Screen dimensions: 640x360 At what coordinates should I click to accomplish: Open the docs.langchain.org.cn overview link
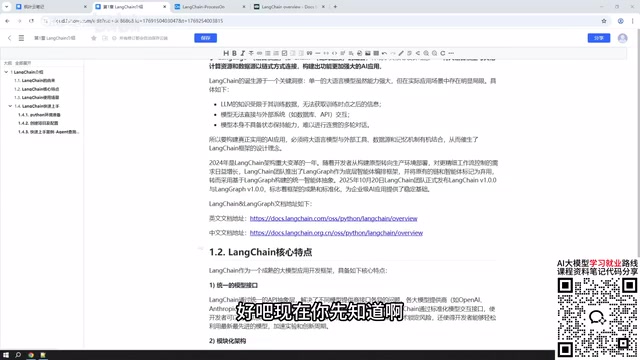(x=336, y=233)
